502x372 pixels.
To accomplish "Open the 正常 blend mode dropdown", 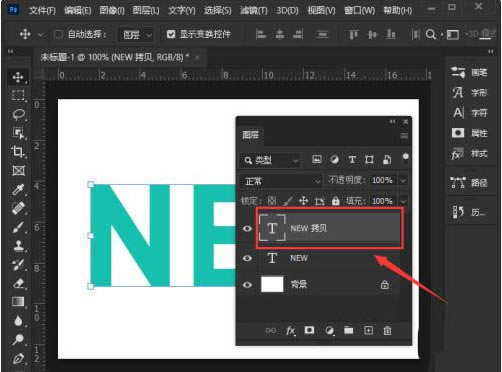I will 281,181.
